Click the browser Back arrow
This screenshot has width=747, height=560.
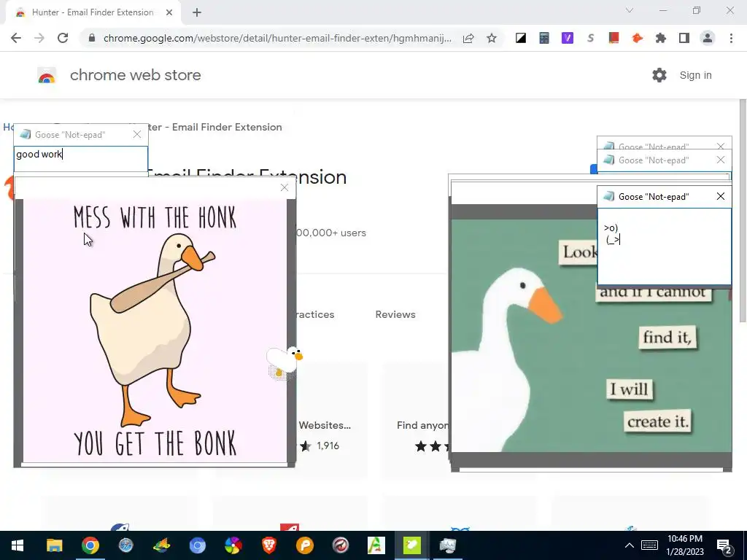16,38
